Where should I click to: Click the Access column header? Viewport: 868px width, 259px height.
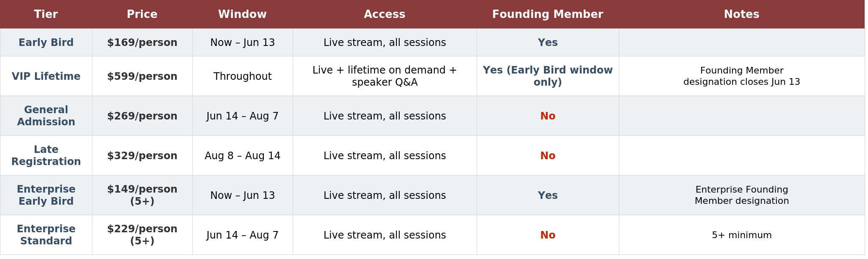pyautogui.click(x=385, y=14)
